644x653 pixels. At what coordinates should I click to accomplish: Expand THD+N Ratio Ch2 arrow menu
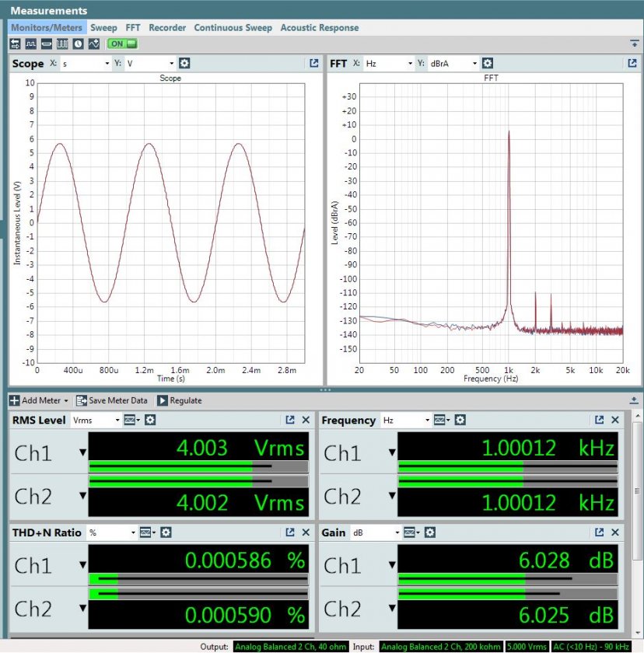point(82,609)
